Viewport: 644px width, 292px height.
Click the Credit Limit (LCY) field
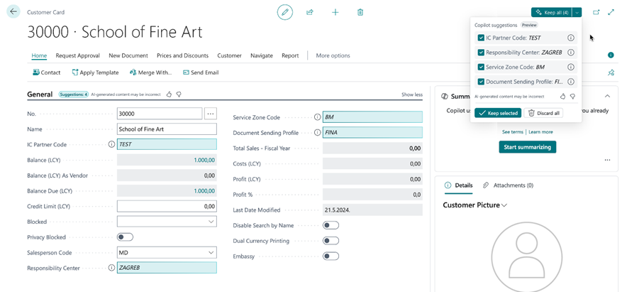tap(167, 206)
